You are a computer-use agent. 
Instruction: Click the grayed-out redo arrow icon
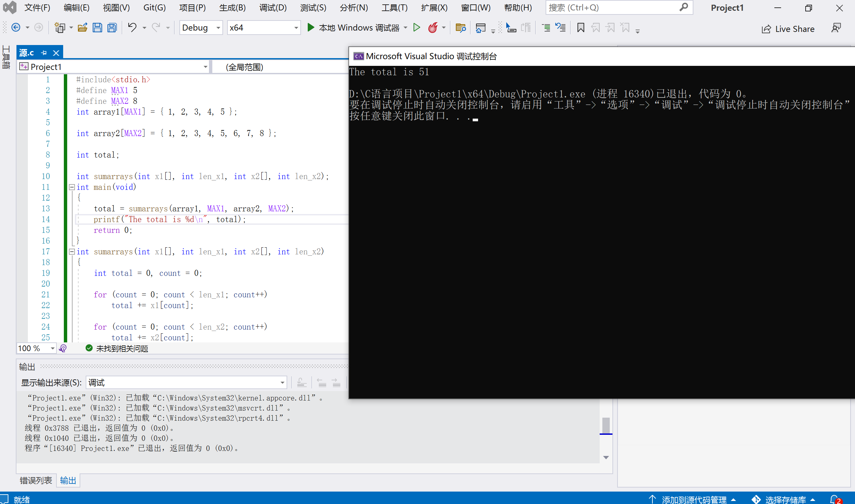[x=156, y=28]
